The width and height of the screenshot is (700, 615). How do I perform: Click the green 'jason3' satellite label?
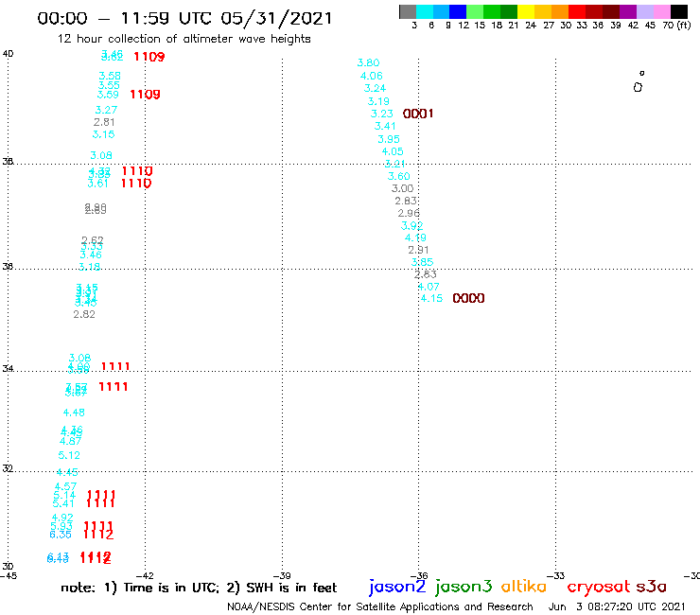click(x=464, y=587)
